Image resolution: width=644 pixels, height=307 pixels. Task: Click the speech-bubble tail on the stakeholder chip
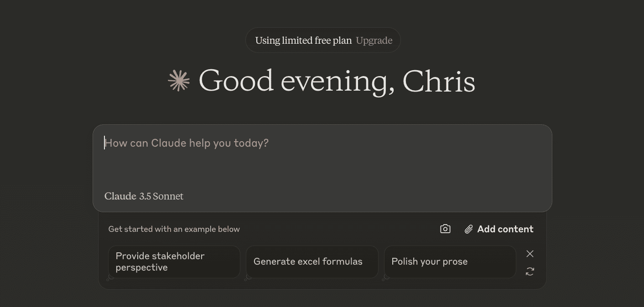(x=110, y=277)
